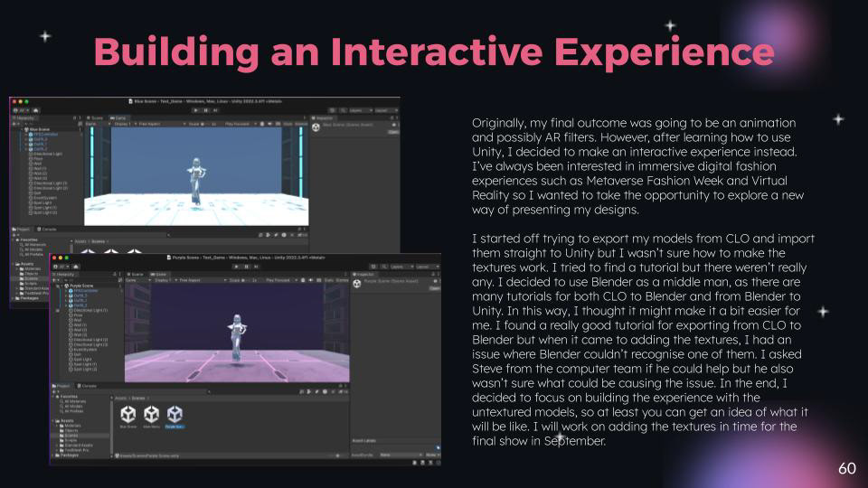
Task: Open Free Aspect dropdown in Blue Scene window
Action: click(161, 124)
